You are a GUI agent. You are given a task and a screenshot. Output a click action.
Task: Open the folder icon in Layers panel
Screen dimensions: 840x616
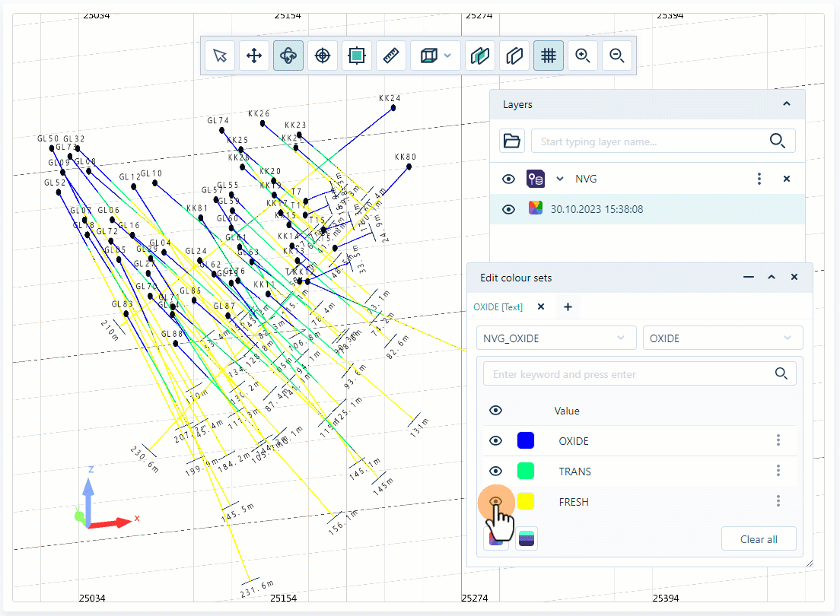[511, 141]
